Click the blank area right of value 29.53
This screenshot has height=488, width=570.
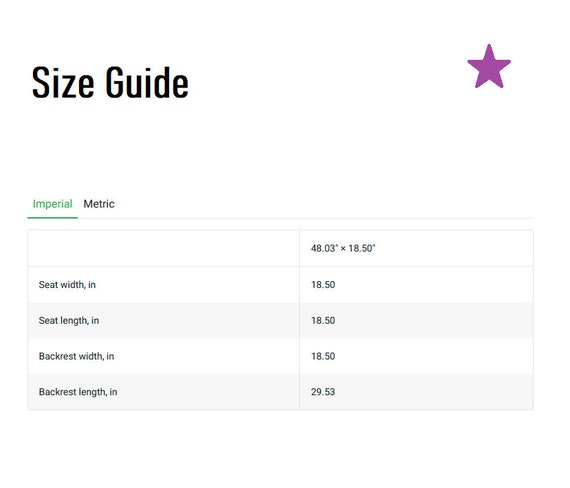tap(434, 392)
